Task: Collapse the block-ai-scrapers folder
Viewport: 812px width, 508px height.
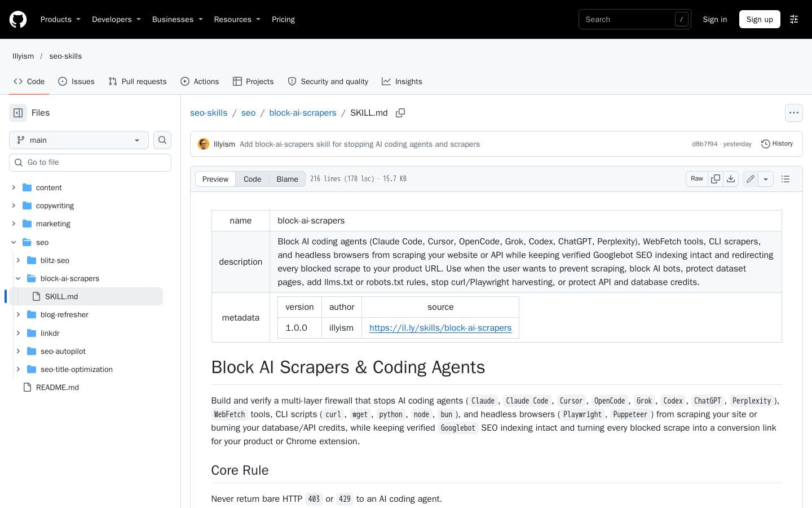Action: (x=18, y=278)
